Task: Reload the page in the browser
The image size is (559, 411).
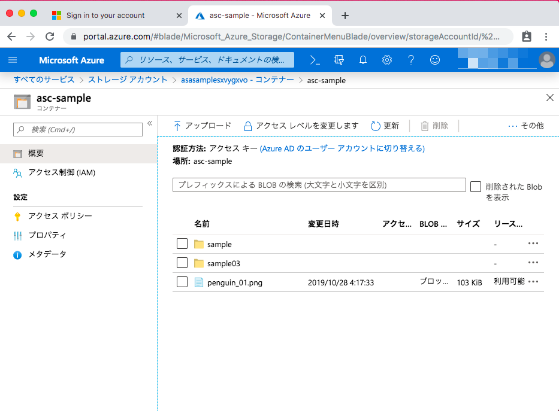Action: [50, 36]
